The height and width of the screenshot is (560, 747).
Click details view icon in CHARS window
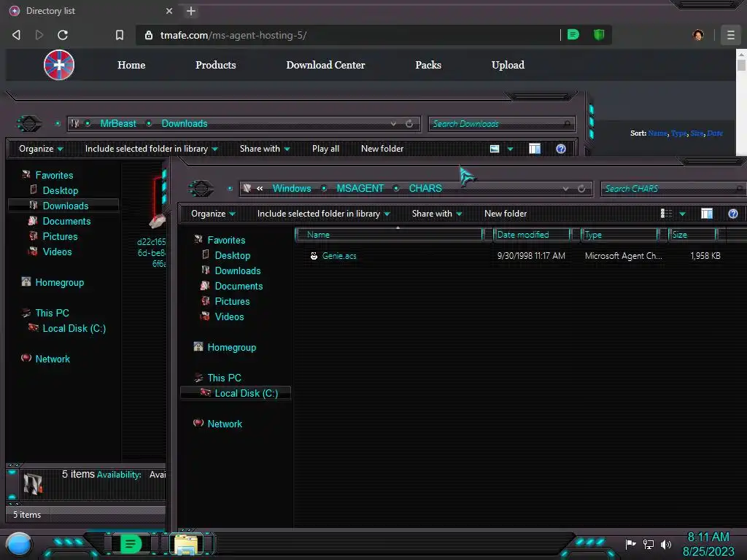click(666, 214)
